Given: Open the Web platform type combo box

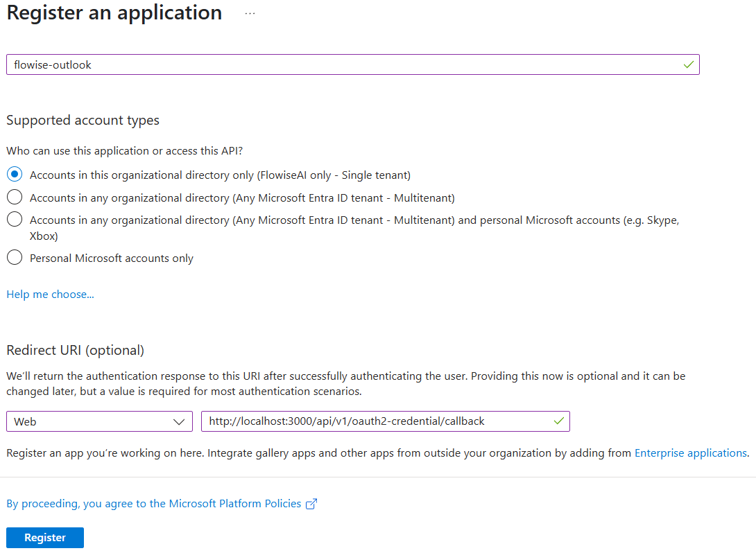Looking at the screenshot, I should pyautogui.click(x=99, y=421).
